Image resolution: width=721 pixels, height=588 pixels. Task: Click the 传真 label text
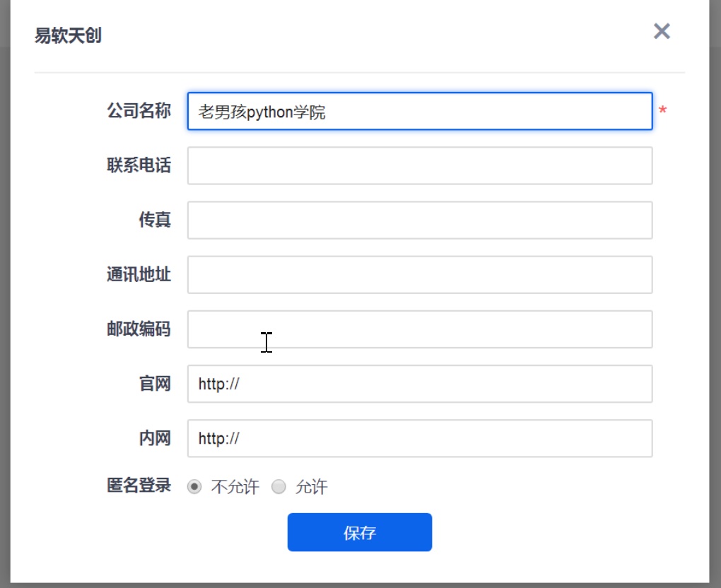point(154,220)
